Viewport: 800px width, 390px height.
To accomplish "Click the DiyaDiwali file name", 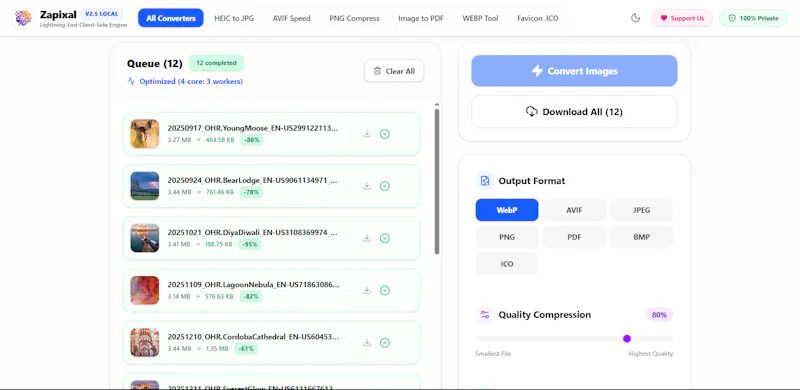I will point(253,232).
